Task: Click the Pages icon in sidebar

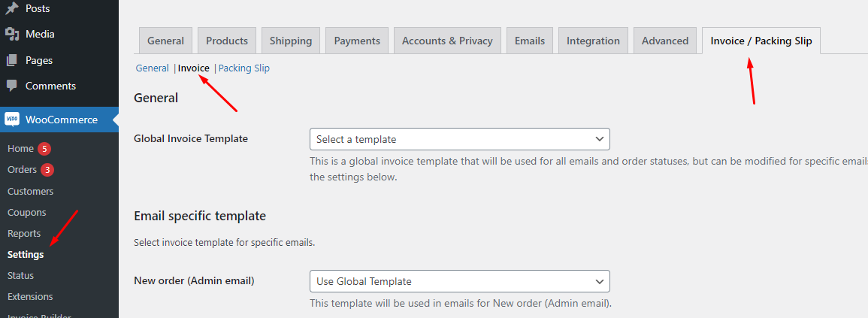Action: (x=12, y=60)
